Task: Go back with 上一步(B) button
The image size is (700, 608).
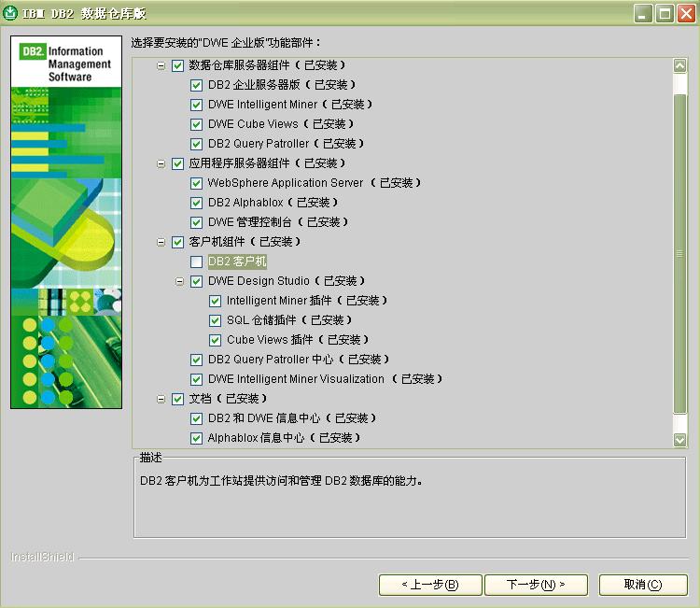Action: (x=430, y=585)
